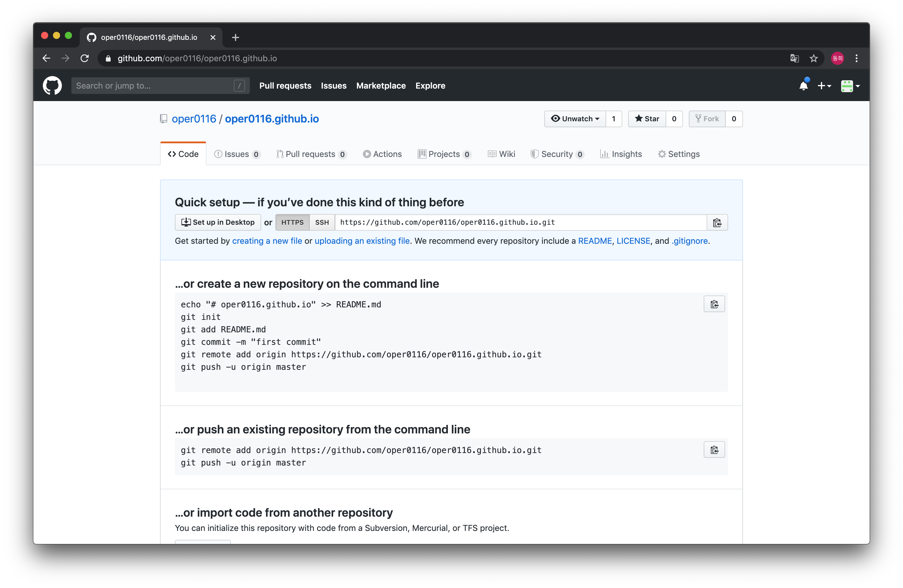Expand the Unwatch dropdown
Viewport: 903px width, 588px height.
pyautogui.click(x=575, y=119)
